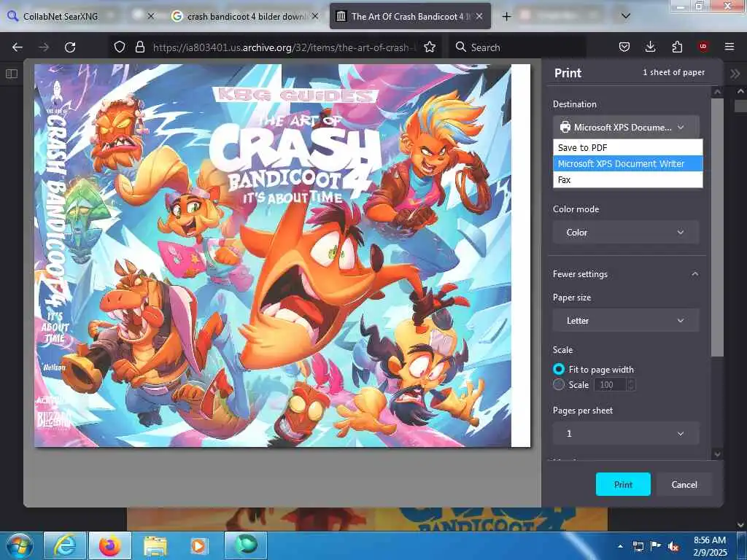Choose Save to PDF destination
The width and height of the screenshot is (747, 560).
627,147
